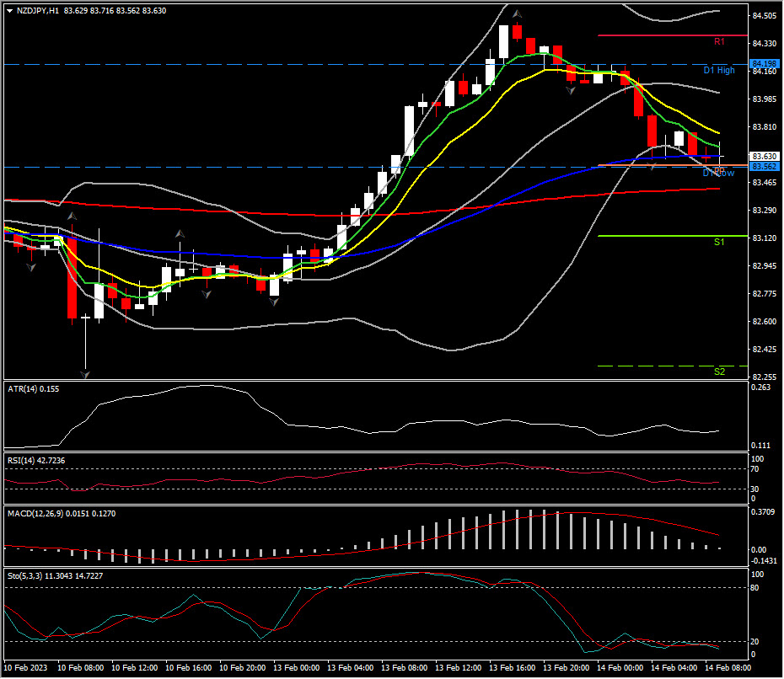
Task: Open the NZDJPY,H1 chart dropdown triangle
Action: pos(9,11)
